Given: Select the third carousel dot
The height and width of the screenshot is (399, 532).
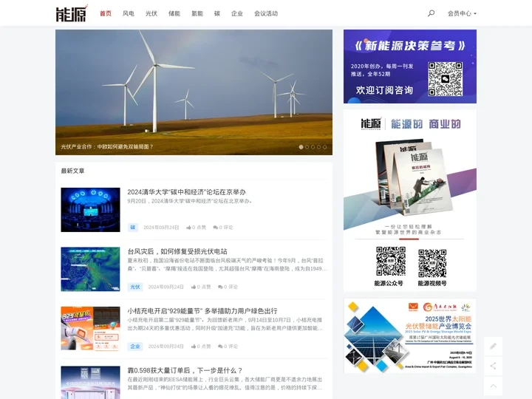Looking at the screenshot, I should 313,147.
